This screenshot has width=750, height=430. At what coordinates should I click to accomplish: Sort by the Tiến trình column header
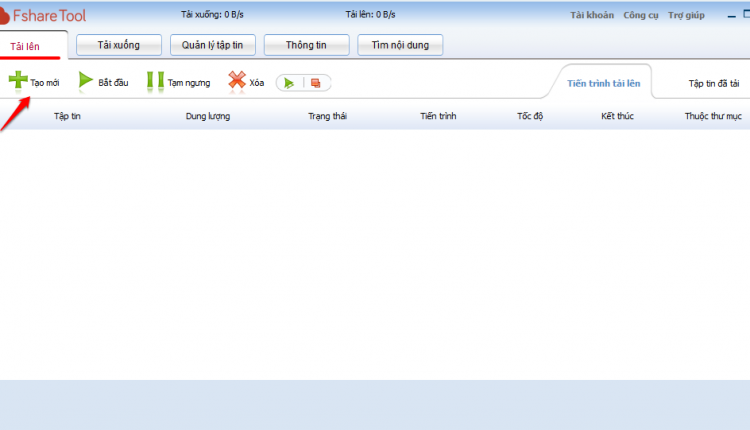pyautogui.click(x=438, y=116)
